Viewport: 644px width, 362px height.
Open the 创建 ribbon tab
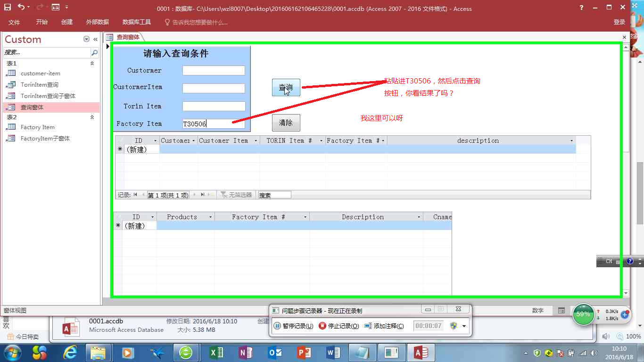tap(67, 22)
